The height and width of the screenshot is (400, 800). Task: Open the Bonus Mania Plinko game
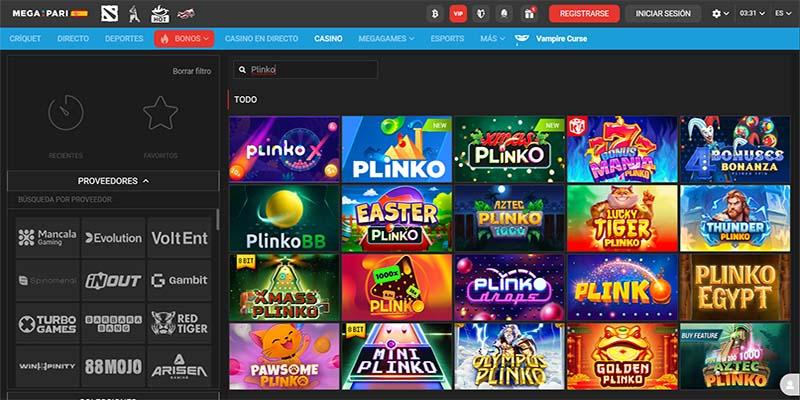(622, 149)
